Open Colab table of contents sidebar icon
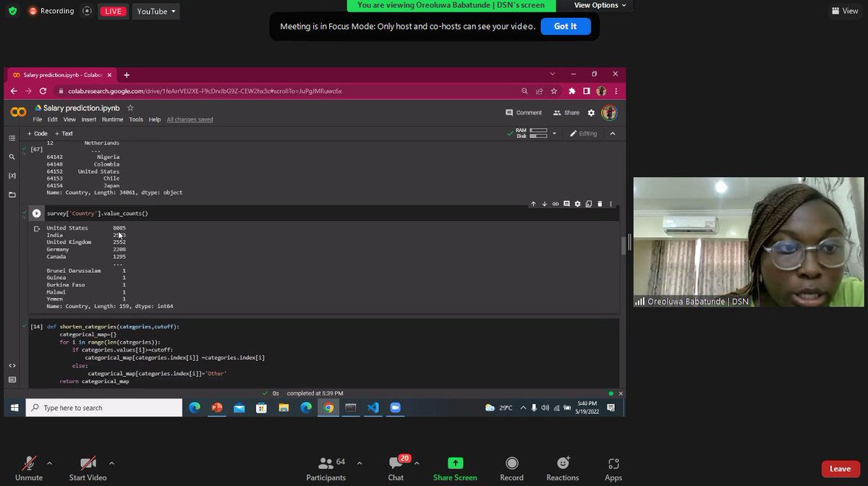The image size is (868, 486). [x=12, y=137]
